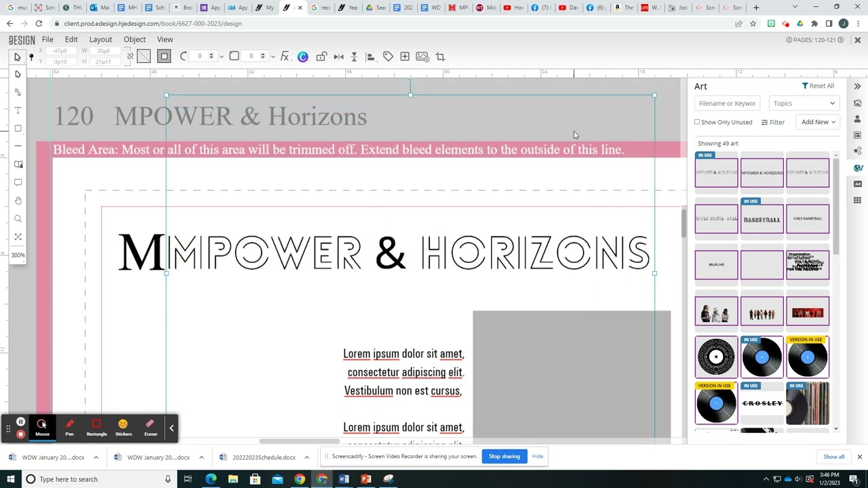Pause the Screencastify recording
868x488 pixels.
coord(20,422)
